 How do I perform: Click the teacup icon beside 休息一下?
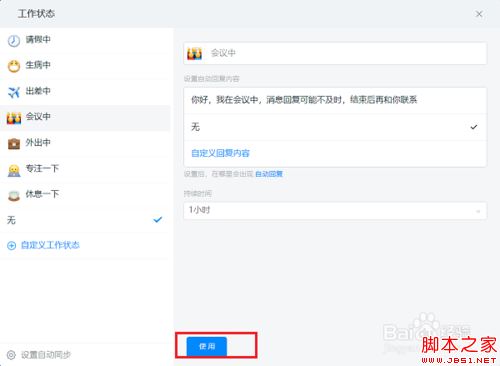coord(14,195)
